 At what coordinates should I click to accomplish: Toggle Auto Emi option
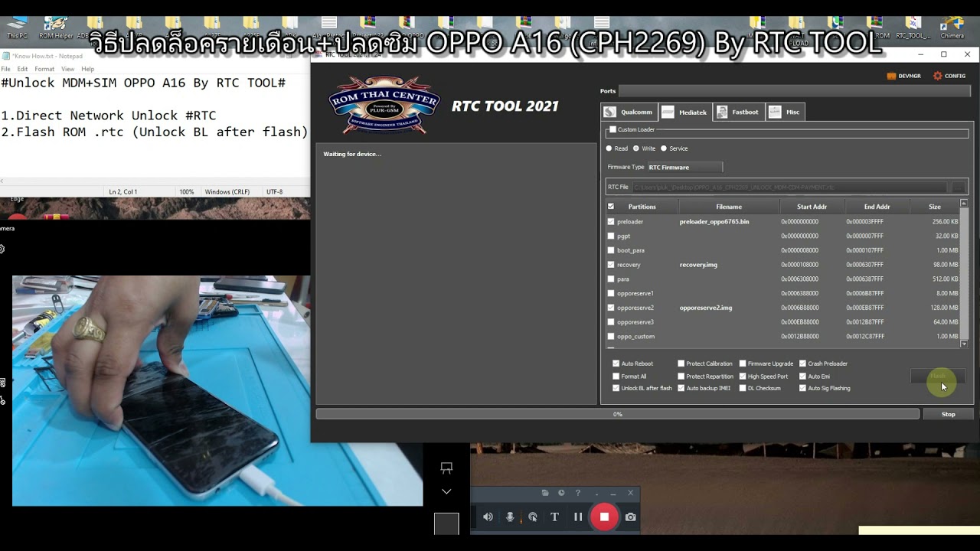point(802,377)
